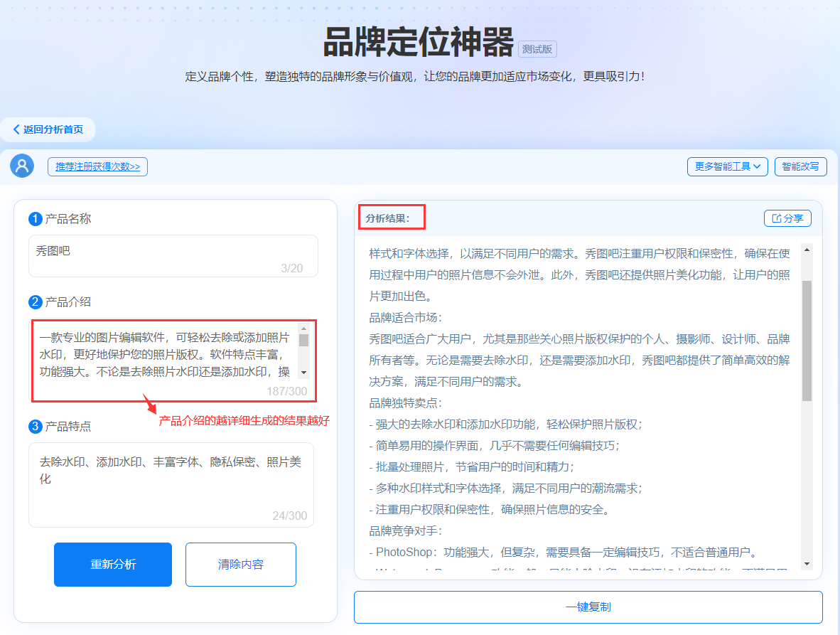Click the 品牌适合市场: line in the results
The height and width of the screenshot is (635, 840).
(x=406, y=318)
